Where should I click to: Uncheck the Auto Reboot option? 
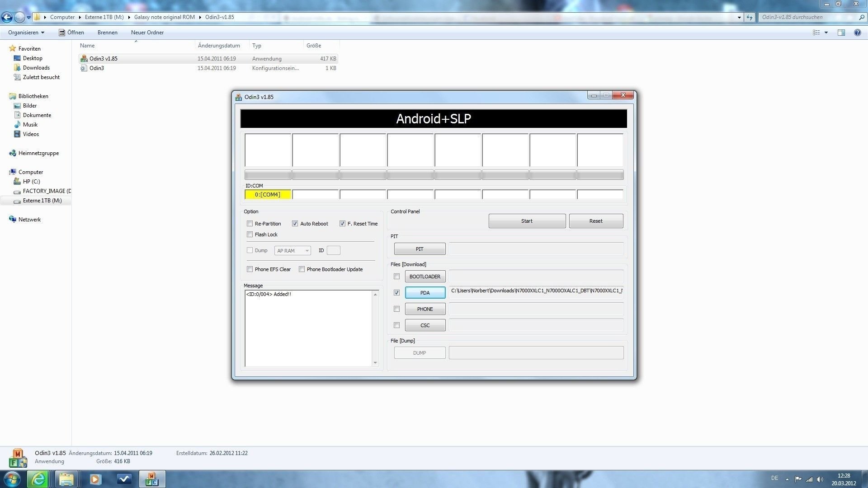(295, 224)
